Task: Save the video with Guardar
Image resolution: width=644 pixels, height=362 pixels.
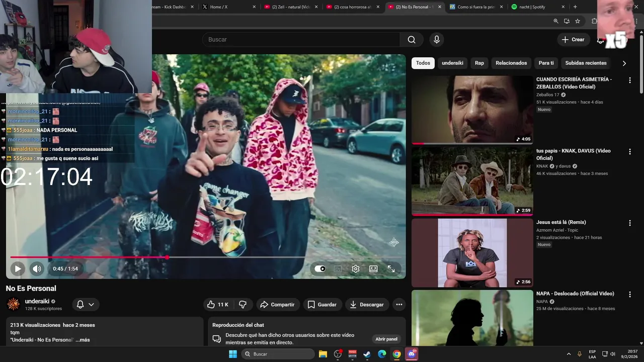Action: tap(322, 305)
